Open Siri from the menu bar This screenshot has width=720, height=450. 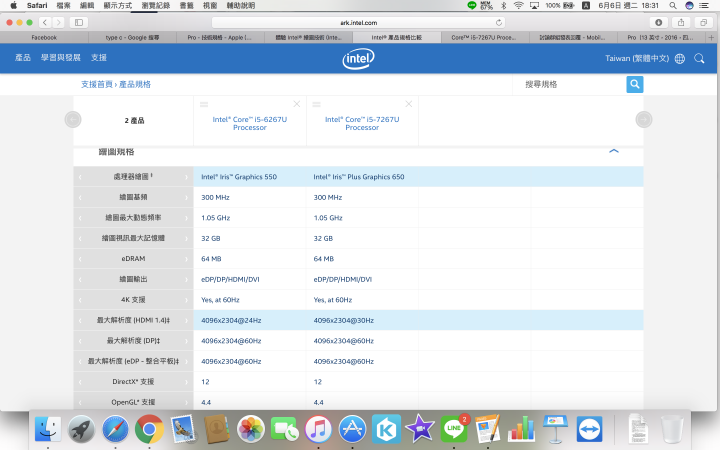click(x=689, y=6)
